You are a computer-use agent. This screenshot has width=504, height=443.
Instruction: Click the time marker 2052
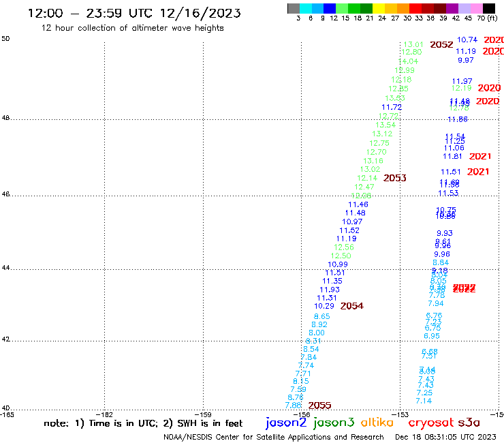point(441,45)
